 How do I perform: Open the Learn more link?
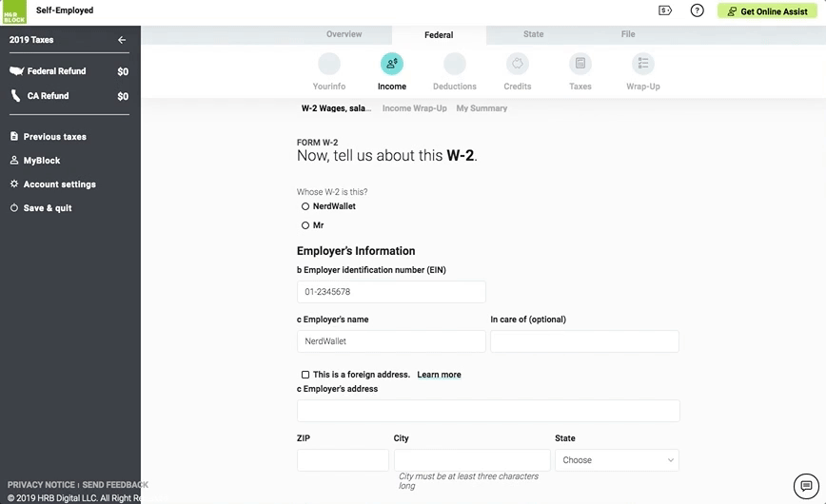point(439,375)
